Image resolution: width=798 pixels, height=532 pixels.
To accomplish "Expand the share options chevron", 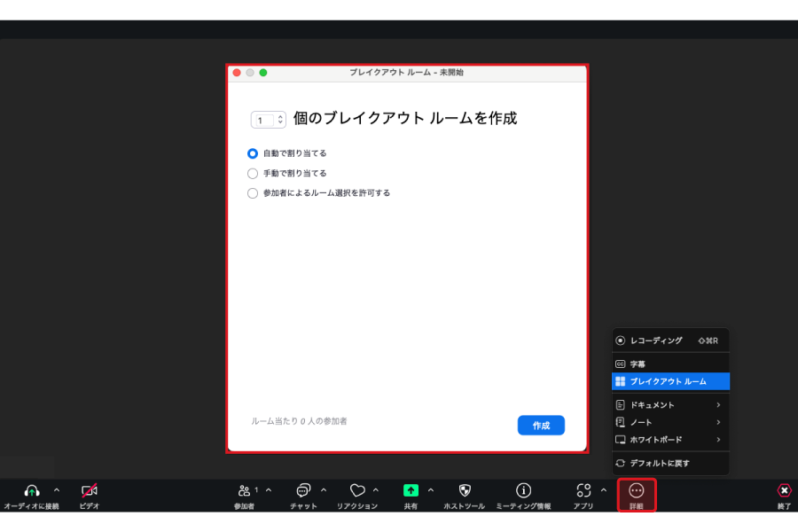I will (x=431, y=490).
